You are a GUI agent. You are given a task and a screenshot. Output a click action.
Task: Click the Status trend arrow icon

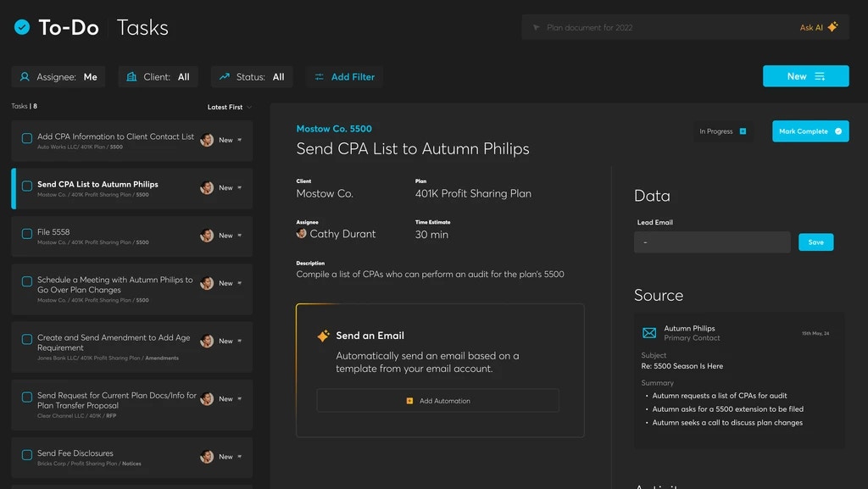[x=225, y=77]
